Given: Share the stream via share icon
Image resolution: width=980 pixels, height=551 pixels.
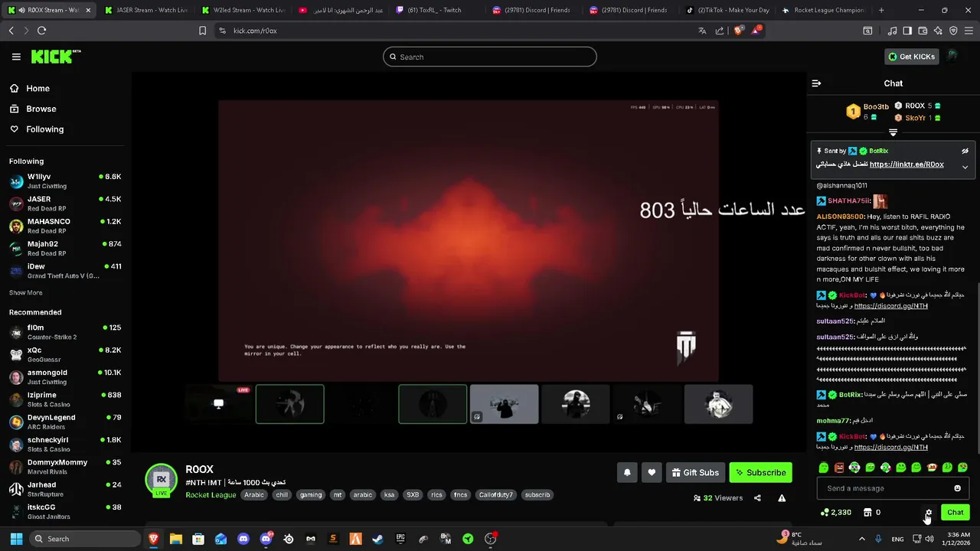Looking at the screenshot, I should [x=757, y=497].
